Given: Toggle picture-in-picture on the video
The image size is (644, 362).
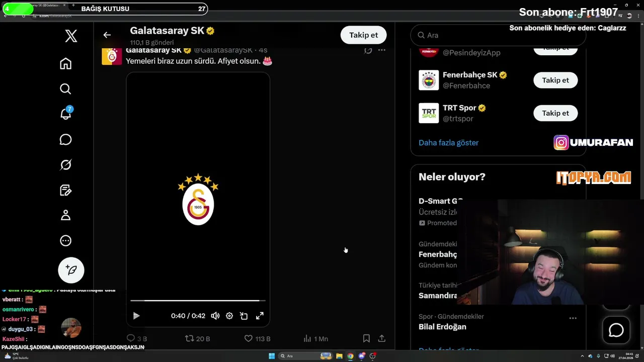Looking at the screenshot, I should point(244,316).
